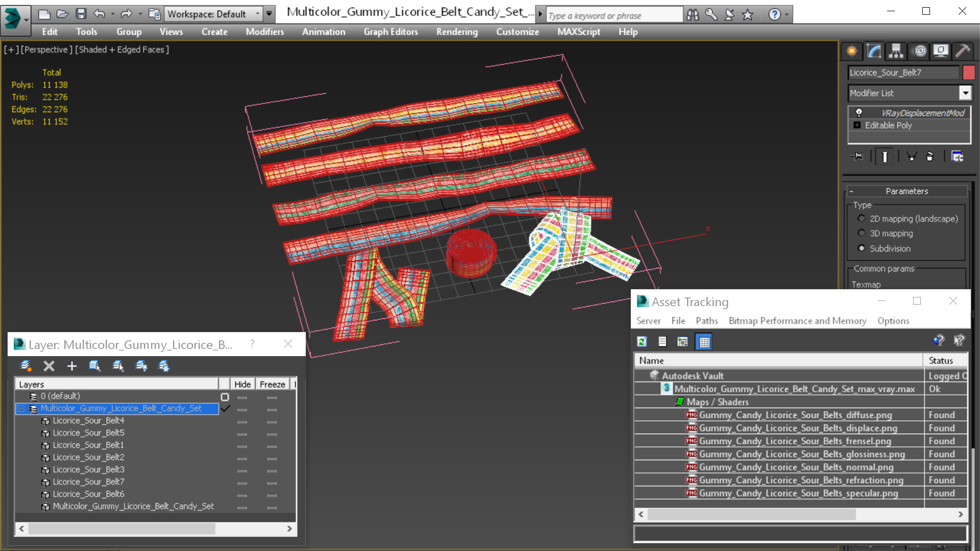
Task: Collapse the Parameters rollout
Action: [906, 191]
